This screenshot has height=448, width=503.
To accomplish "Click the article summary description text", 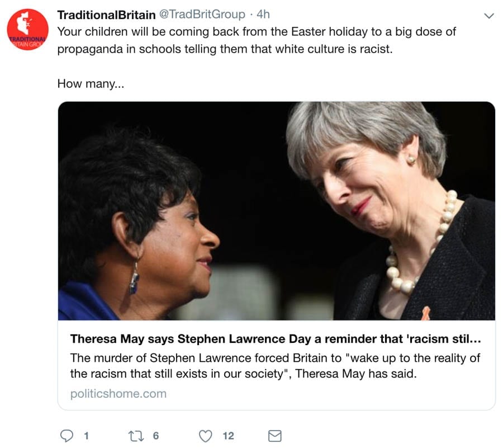I will point(275,365).
